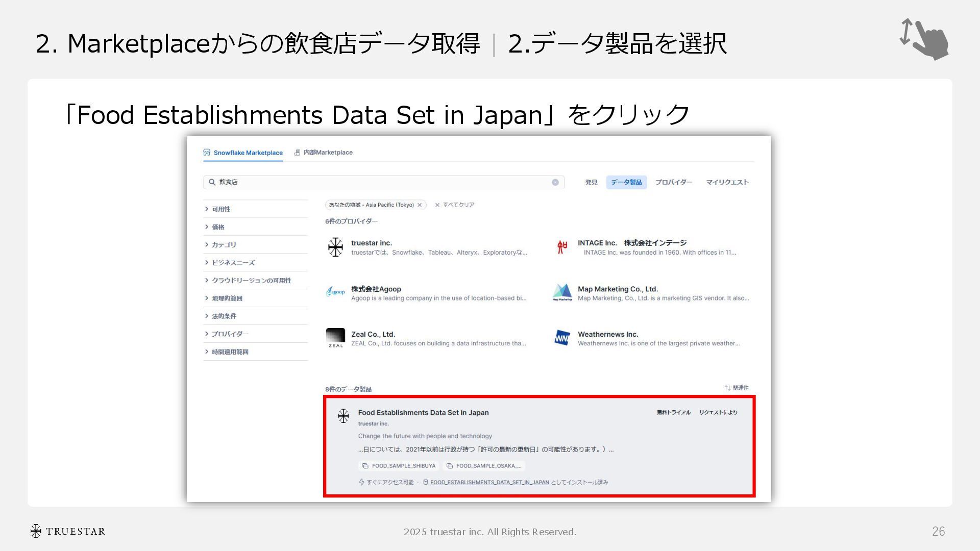Screen dimensions: 980x551
Task: Click the Zeal Co. provider logo
Action: click(335, 338)
